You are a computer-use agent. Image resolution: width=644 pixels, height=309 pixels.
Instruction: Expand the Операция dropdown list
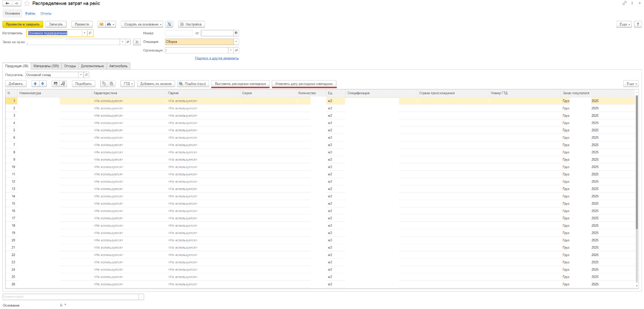[x=236, y=42]
